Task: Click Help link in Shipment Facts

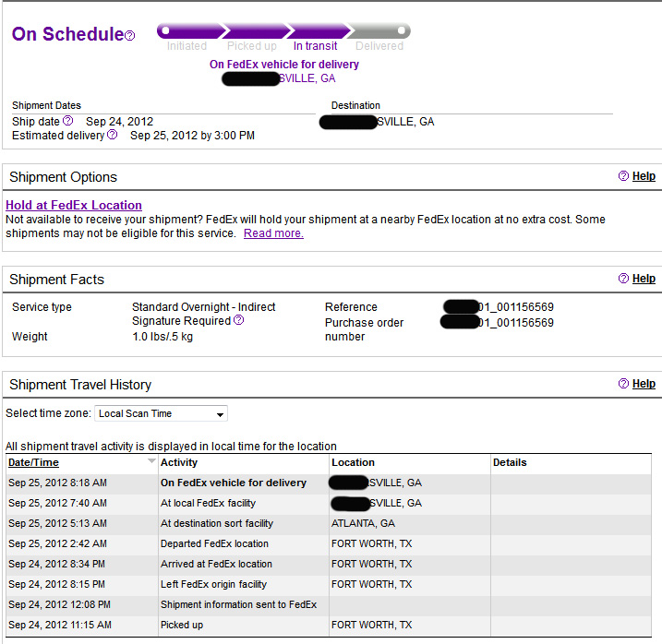Action: tap(644, 279)
